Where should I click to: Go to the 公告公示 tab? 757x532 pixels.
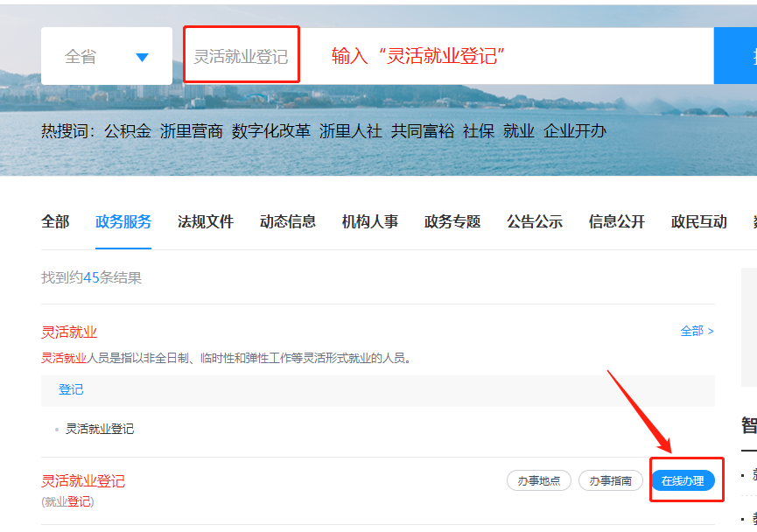[x=535, y=222]
